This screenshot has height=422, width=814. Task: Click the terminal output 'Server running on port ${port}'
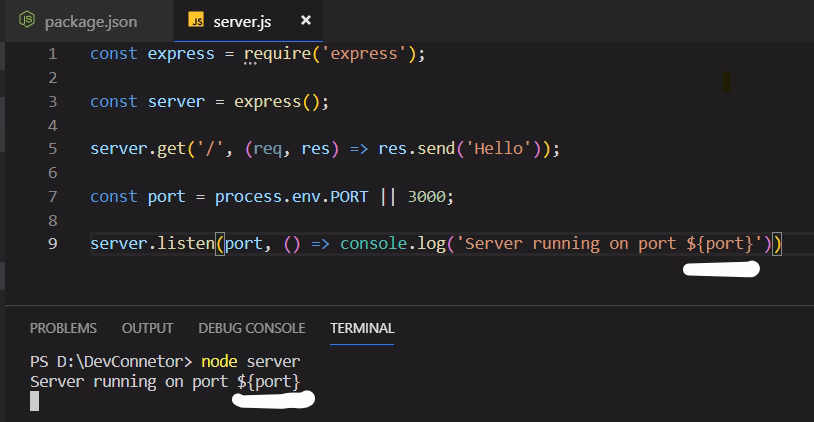click(165, 382)
